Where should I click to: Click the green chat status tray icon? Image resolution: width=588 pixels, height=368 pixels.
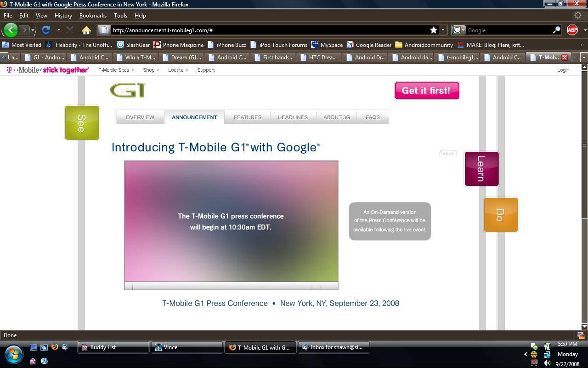tap(534, 346)
